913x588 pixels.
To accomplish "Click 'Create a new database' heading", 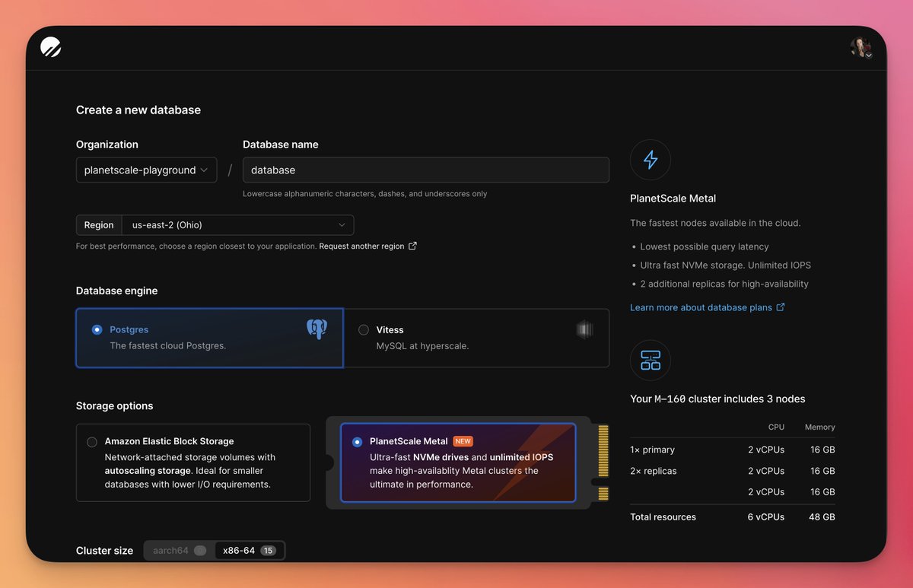I will pos(138,110).
